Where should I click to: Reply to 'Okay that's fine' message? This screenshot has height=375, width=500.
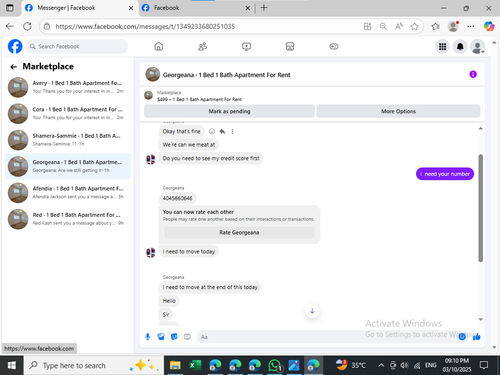222,131
